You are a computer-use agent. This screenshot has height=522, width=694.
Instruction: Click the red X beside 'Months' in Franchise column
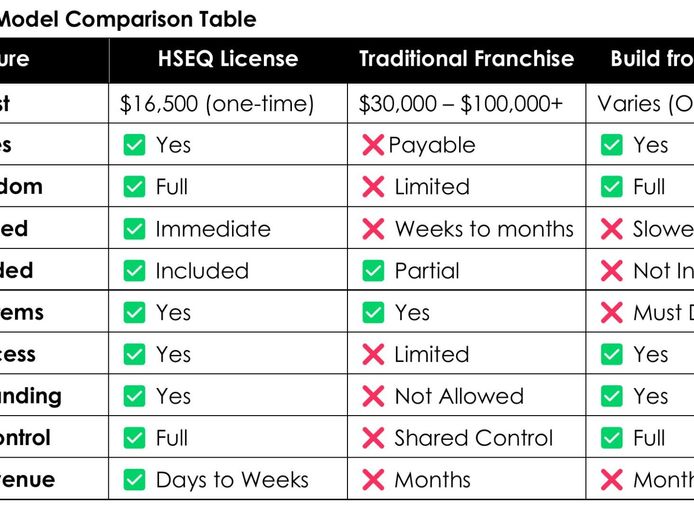pos(373,479)
